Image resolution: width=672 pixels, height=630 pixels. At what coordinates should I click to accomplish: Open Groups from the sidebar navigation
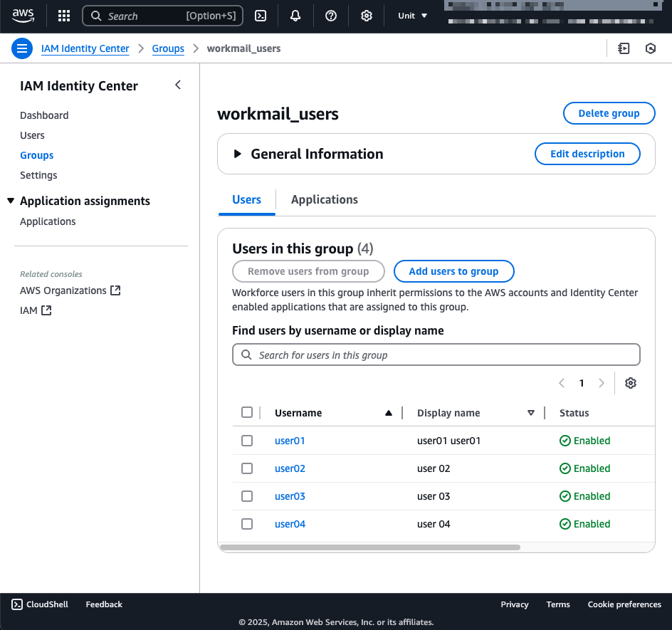pos(36,154)
